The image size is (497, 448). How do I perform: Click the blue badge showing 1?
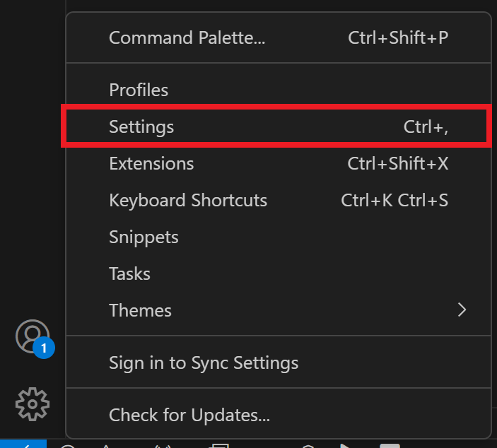pos(43,348)
